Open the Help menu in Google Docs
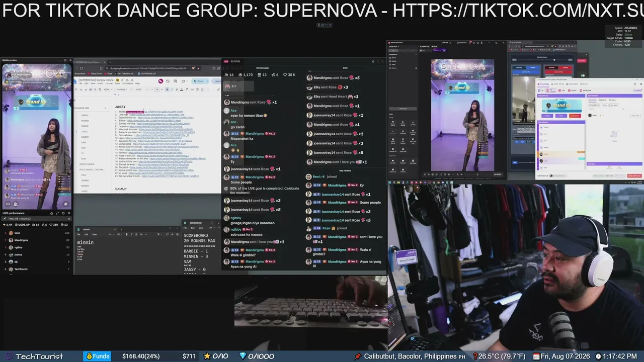Screen dimensions: 644x362 point(138,83)
